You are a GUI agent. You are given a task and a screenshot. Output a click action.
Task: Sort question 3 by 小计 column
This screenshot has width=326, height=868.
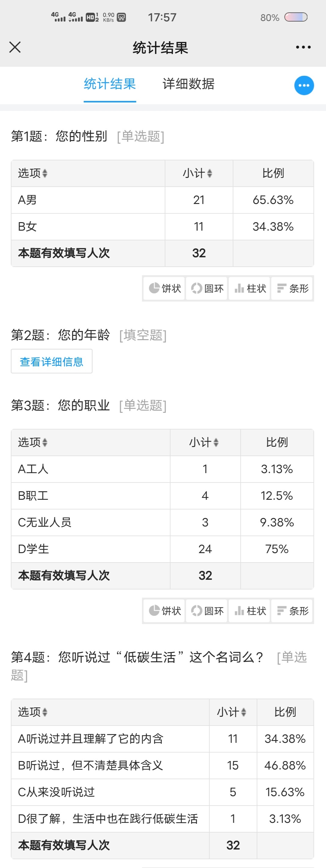(205, 442)
